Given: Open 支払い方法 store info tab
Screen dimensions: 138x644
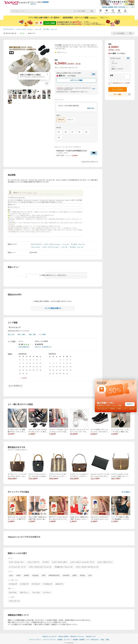Looking at the screenshot, I should (x=11, y=334).
